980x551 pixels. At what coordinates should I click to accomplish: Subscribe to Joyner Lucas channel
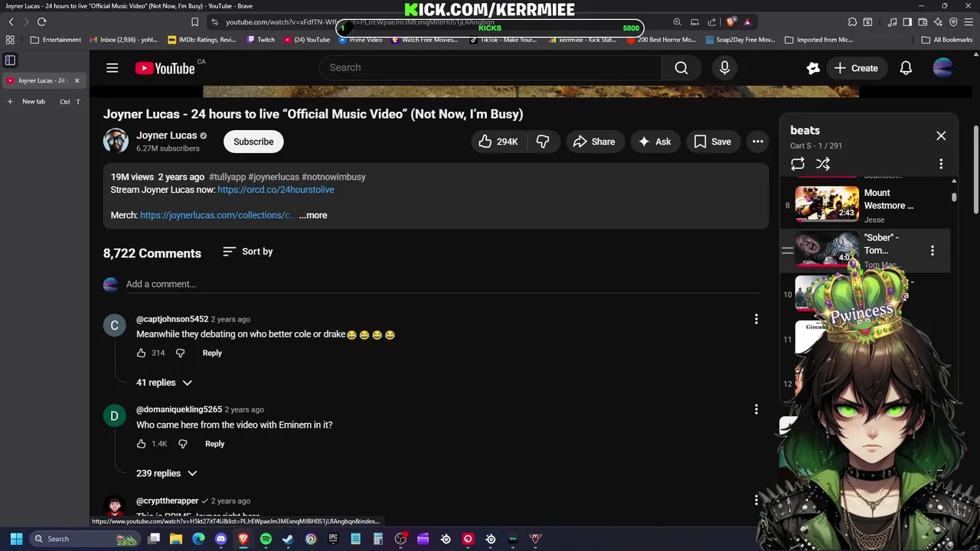(253, 142)
